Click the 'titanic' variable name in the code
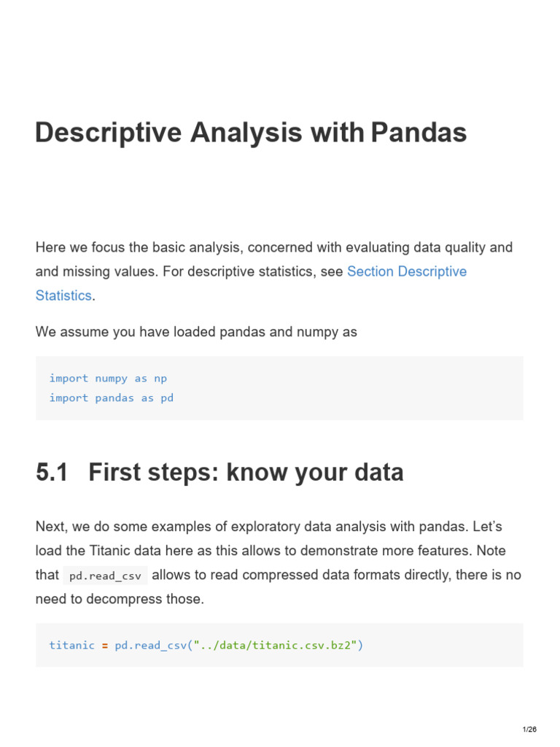 [71, 645]
